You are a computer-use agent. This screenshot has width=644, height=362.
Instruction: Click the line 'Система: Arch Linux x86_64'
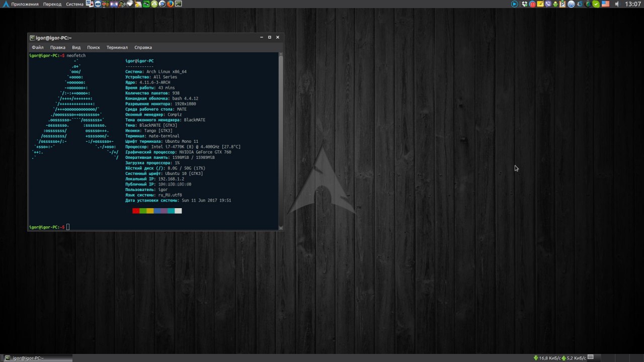tap(156, 72)
